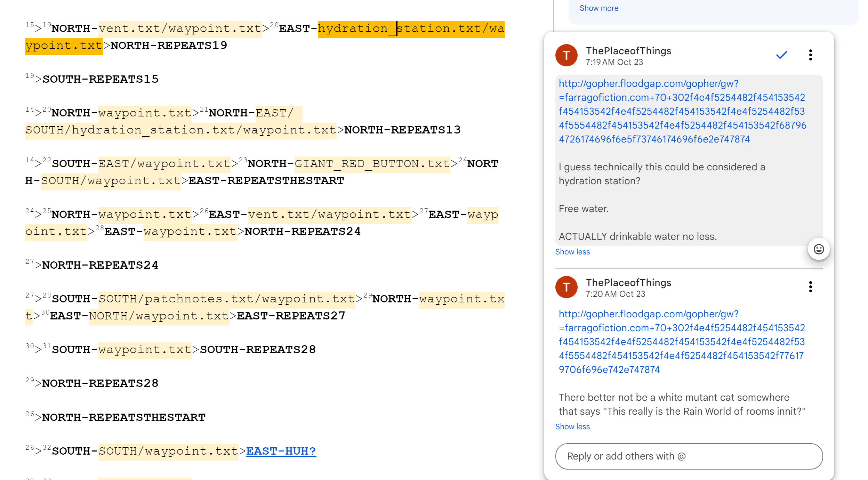Screen dimensions: 868x480
Task: Open gopher link in the 7:19 AM comment
Action: [x=682, y=111]
